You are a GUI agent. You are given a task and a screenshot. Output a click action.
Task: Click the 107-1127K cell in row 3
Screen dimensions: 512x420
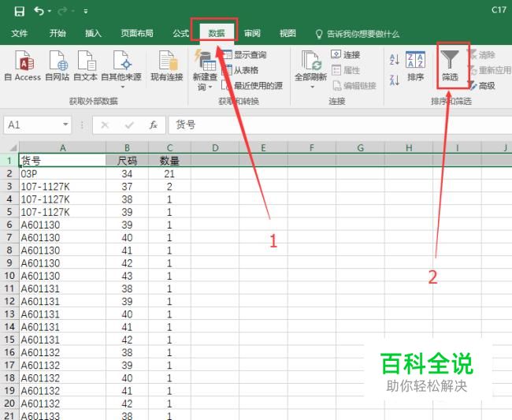pyautogui.click(x=62, y=187)
